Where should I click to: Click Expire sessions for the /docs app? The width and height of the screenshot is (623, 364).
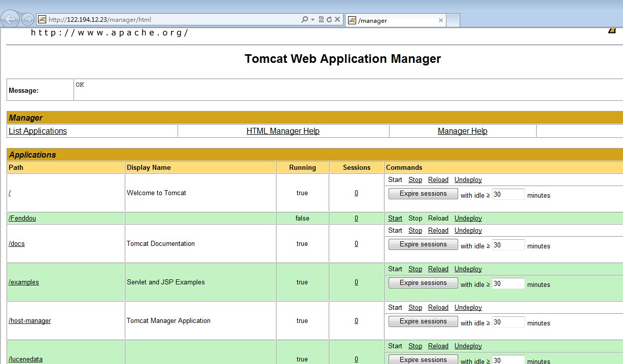click(x=423, y=244)
